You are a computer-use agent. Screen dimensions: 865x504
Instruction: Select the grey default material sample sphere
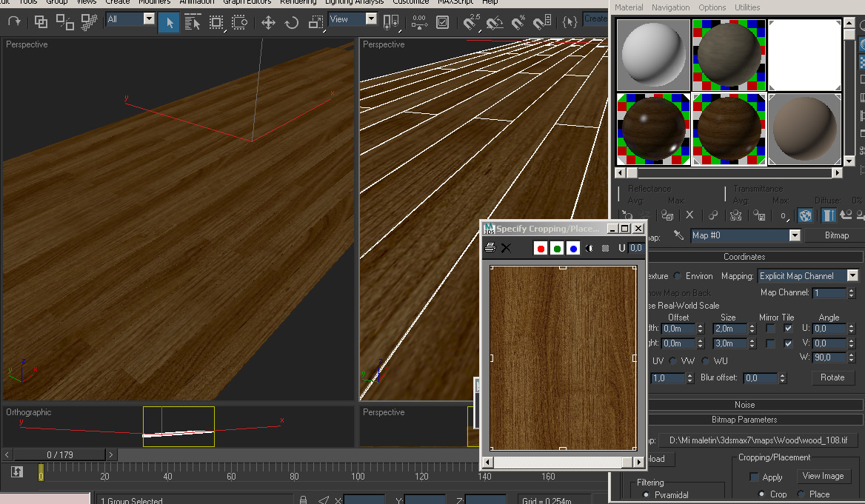click(654, 56)
